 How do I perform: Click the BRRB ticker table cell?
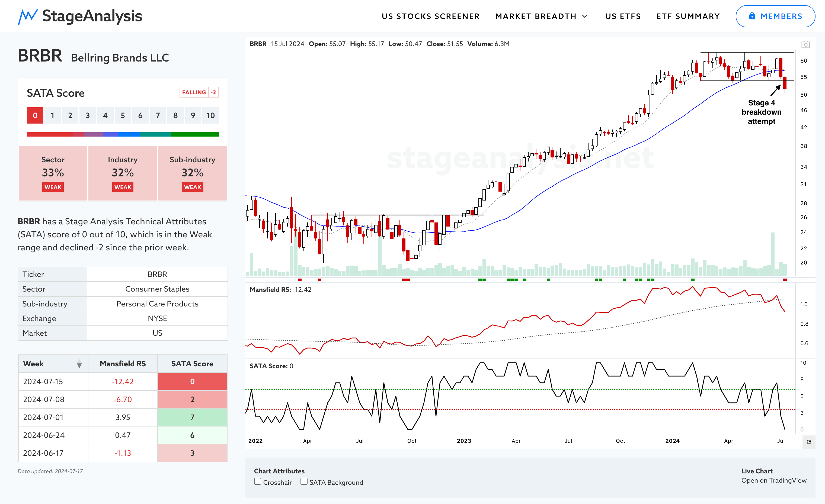[x=157, y=274]
